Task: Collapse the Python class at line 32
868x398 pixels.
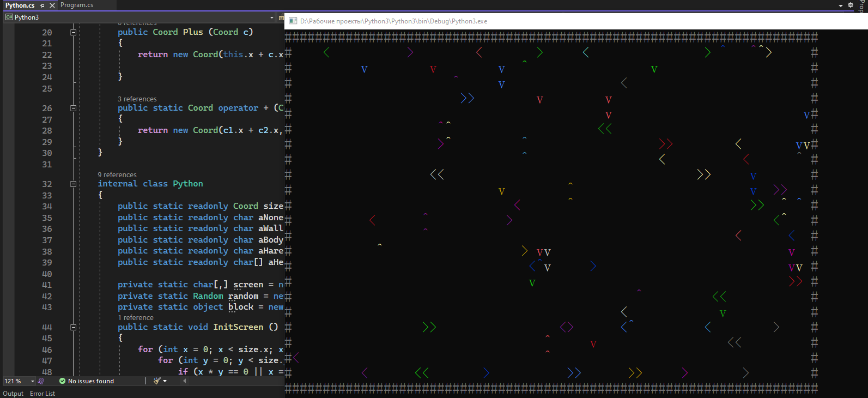Action: point(73,184)
